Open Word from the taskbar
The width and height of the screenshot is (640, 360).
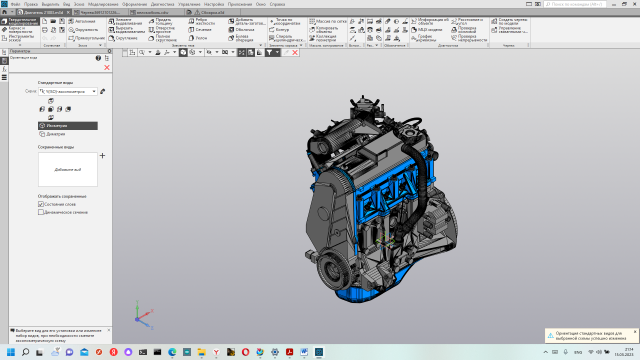[304, 352]
